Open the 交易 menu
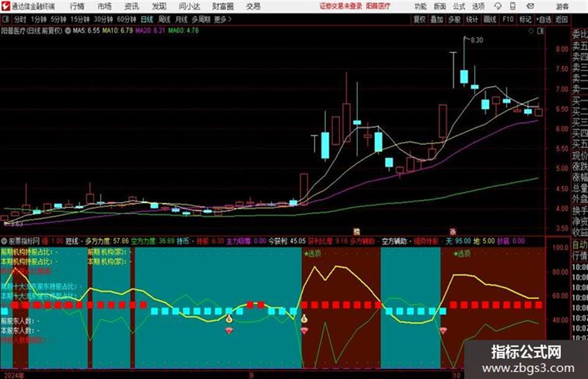This screenshot has height=379, width=588. pos(253,6)
